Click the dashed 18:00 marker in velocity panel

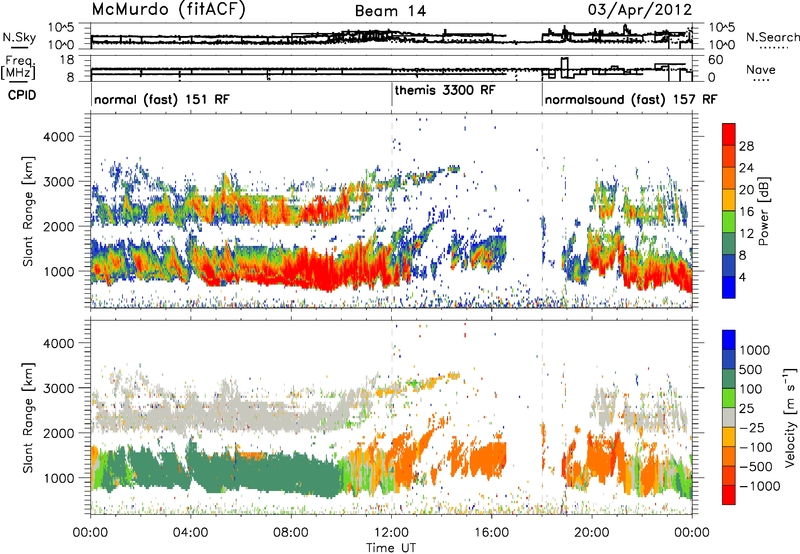[x=542, y=416]
